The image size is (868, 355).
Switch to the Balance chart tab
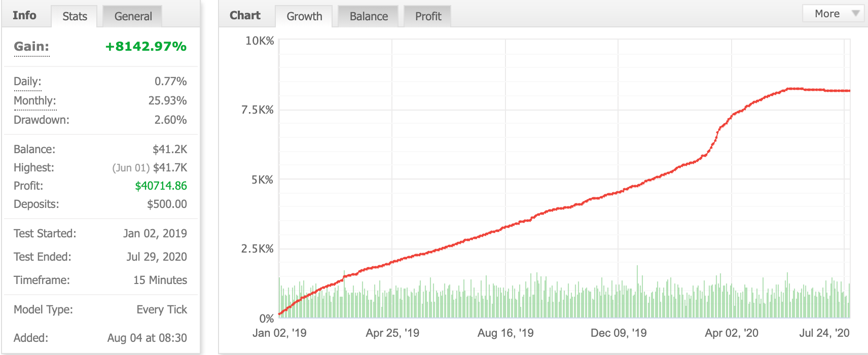tap(369, 16)
